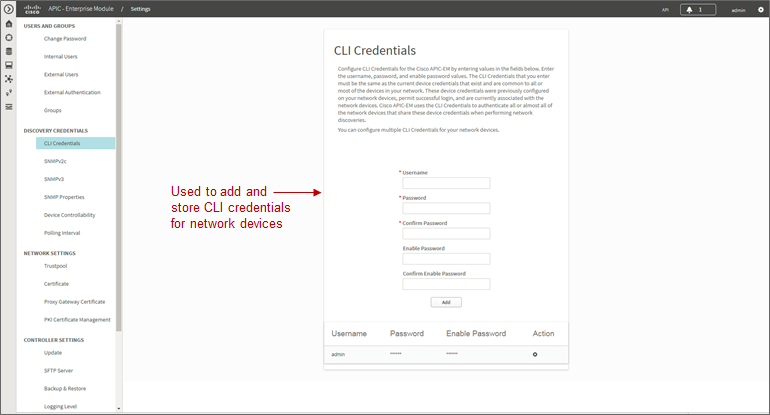Open the Discovery circle icon in sidebar
770x415 pixels.
click(x=8, y=37)
